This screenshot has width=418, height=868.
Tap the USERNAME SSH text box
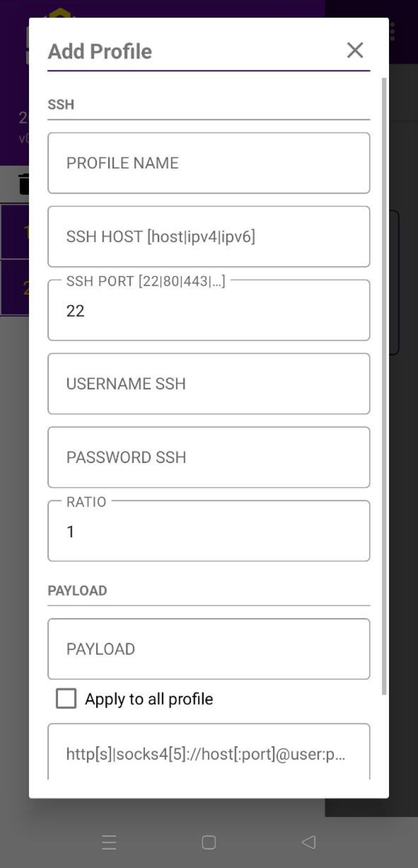coord(208,384)
